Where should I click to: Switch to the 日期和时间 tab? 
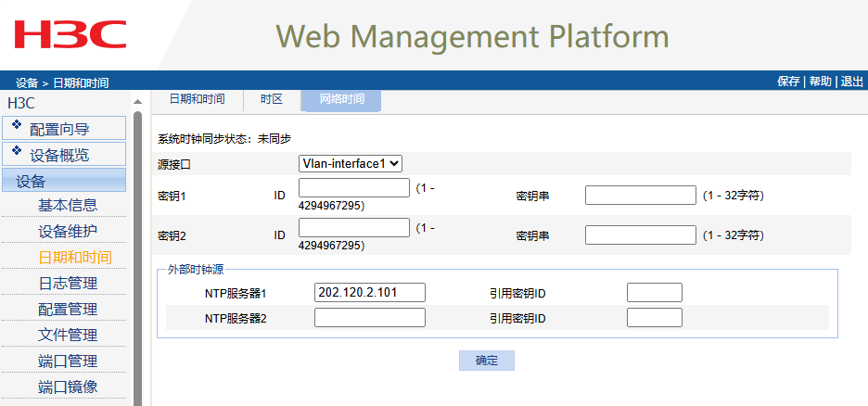pyautogui.click(x=197, y=99)
